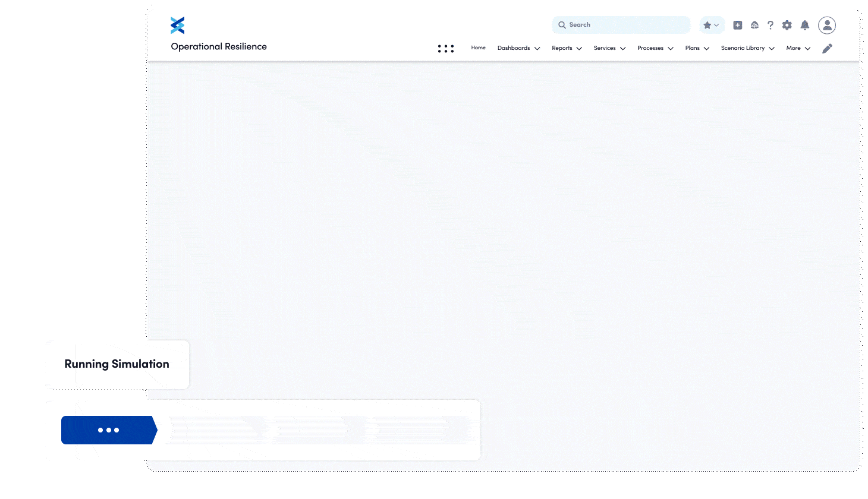The height and width of the screenshot is (499, 868).
Task: Open the cloud guidance icon
Action: (x=754, y=25)
